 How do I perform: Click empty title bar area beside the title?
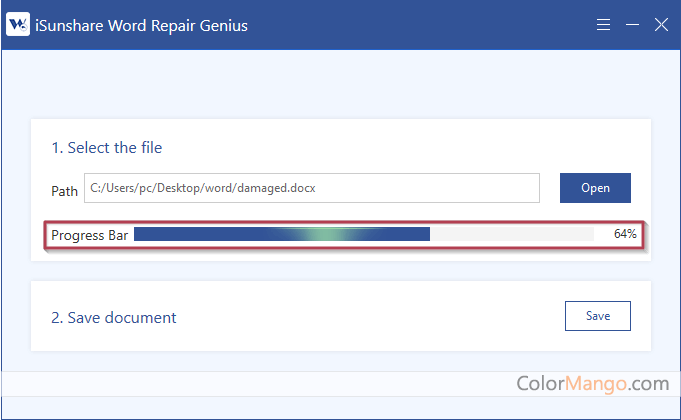[420, 25]
